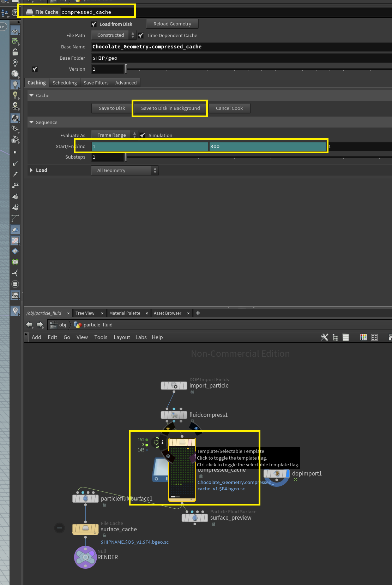
Task: Click the Version slider handle
Action: 126,69
